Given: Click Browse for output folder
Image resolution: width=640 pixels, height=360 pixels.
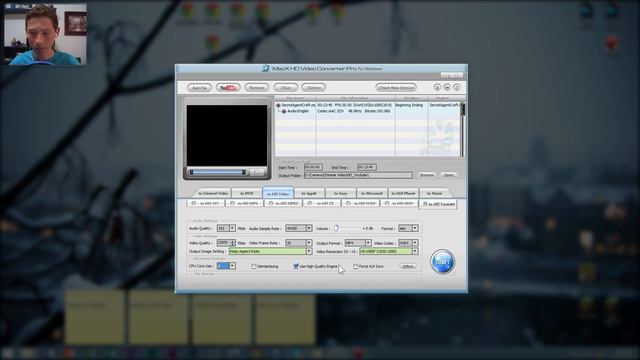Looking at the screenshot, I should 427,175.
